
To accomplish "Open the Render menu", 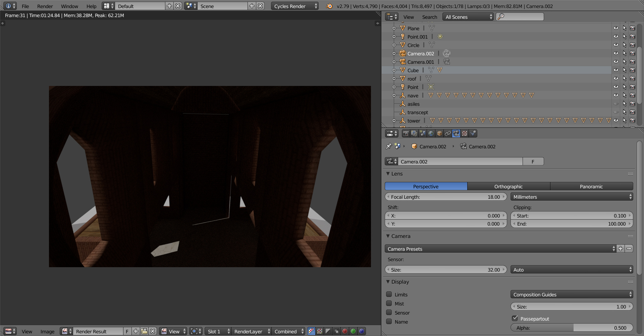I will pyautogui.click(x=45, y=6).
